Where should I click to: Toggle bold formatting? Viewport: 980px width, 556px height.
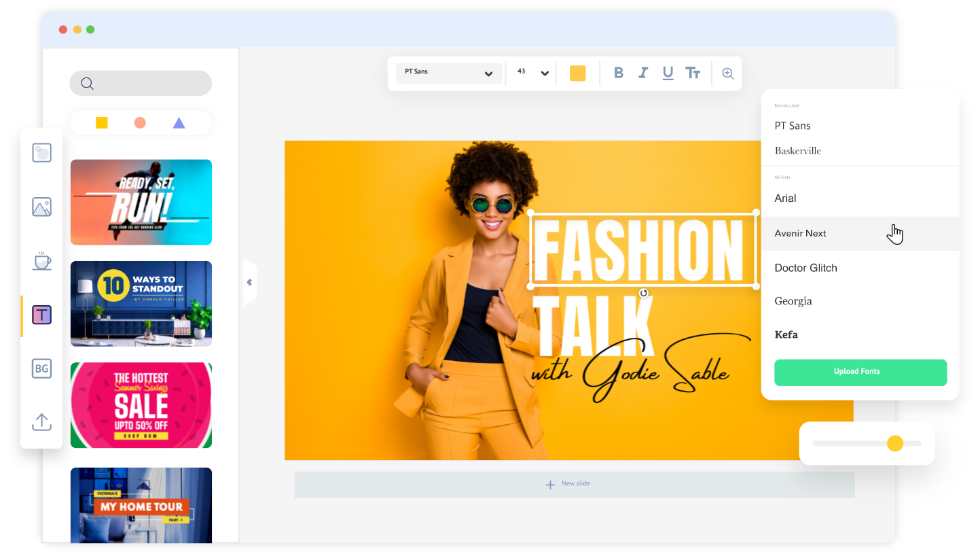[x=618, y=73]
